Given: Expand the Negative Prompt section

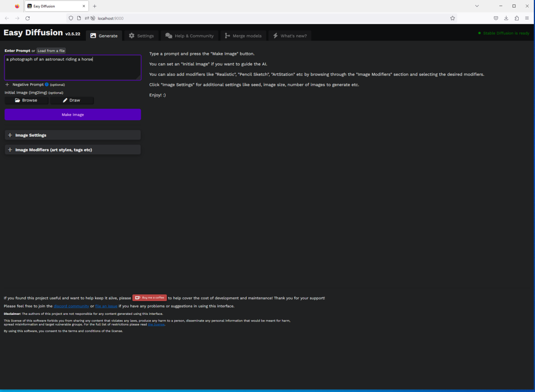Looking at the screenshot, I should click(7, 85).
